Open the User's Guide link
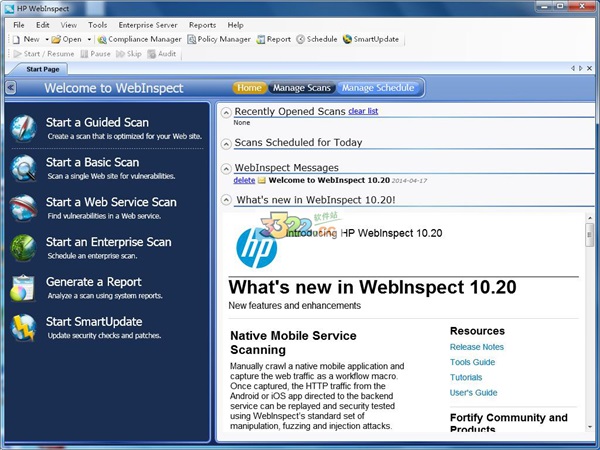600x450 pixels. [x=474, y=393]
